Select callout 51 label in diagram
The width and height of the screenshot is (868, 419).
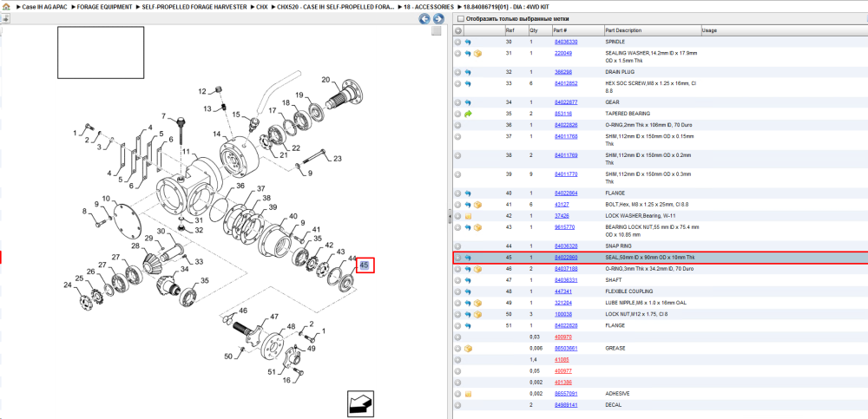point(272,372)
